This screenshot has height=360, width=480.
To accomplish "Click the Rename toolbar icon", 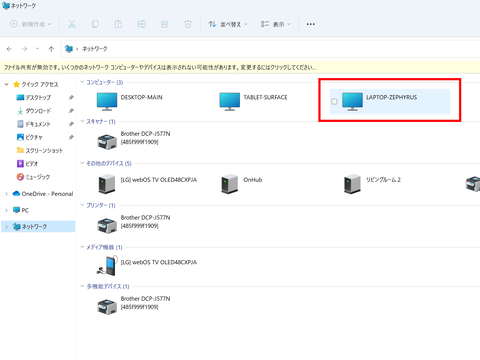I will pyautogui.click(x=141, y=24).
